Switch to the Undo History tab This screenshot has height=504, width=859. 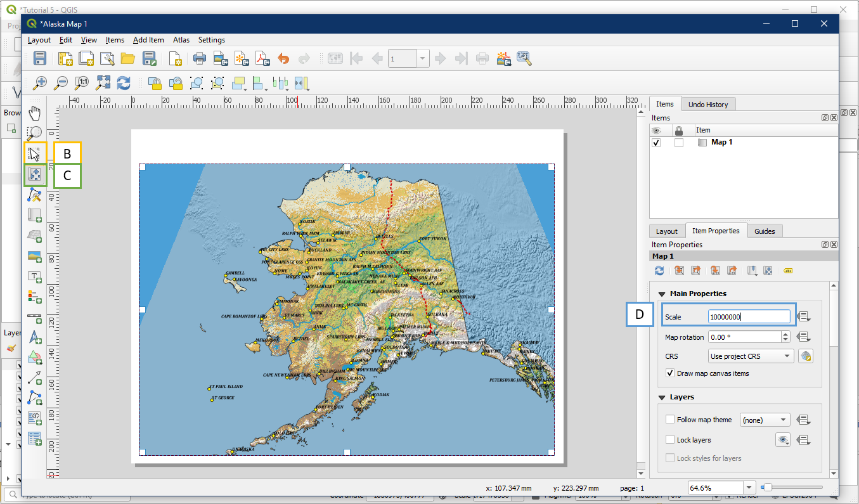tap(707, 105)
